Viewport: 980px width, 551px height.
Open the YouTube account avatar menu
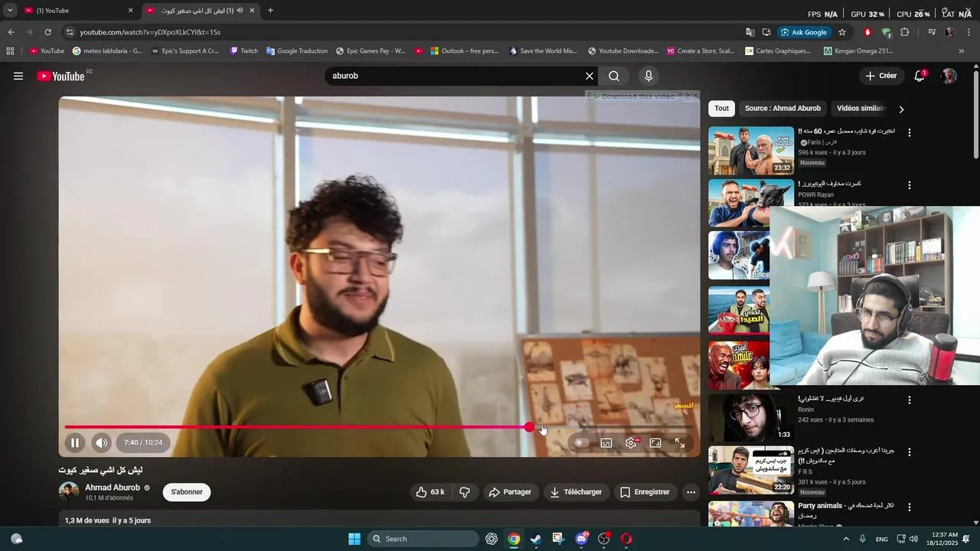tap(949, 76)
